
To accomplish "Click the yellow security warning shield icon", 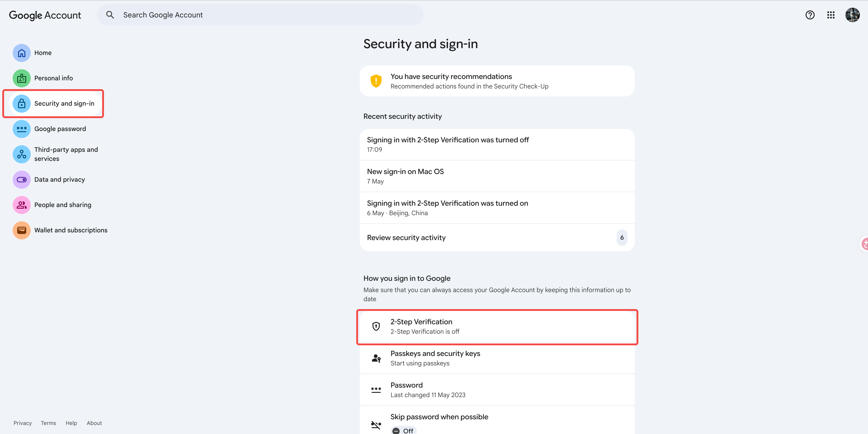I will [x=376, y=81].
